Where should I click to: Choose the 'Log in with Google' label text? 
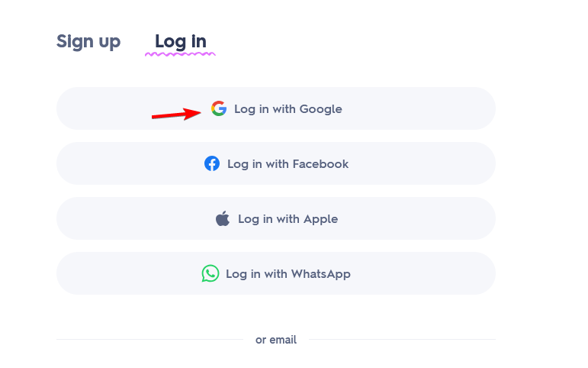coord(288,109)
